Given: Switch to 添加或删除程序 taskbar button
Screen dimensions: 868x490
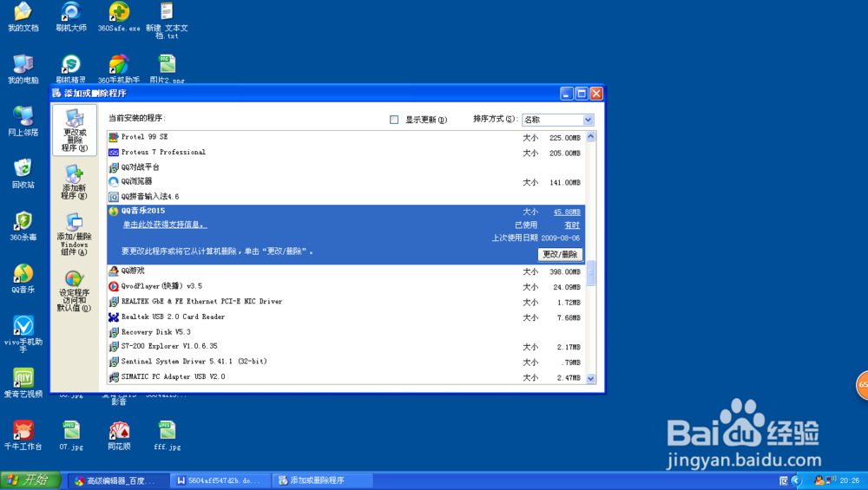Looking at the screenshot, I should [323, 480].
